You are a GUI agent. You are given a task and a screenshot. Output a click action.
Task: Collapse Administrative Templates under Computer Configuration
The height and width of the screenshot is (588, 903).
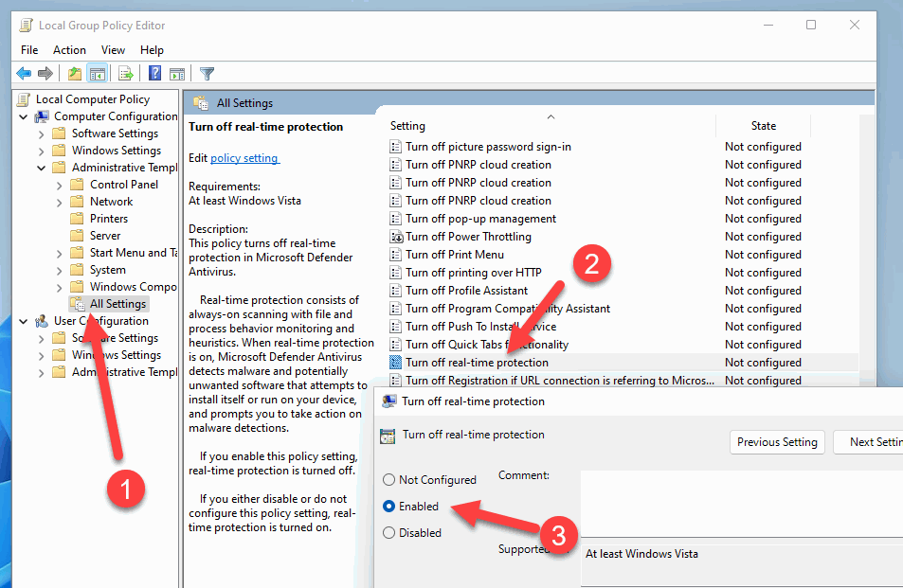click(41, 168)
